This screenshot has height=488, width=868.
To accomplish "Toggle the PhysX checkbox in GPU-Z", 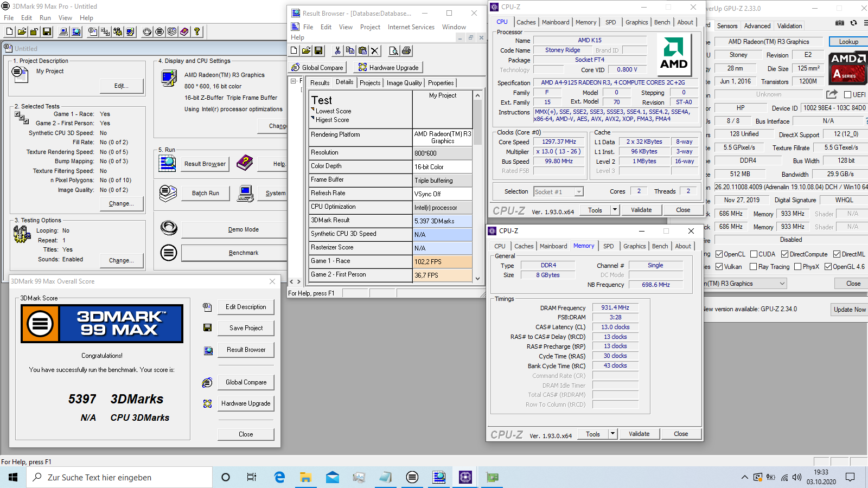I will pyautogui.click(x=797, y=267).
